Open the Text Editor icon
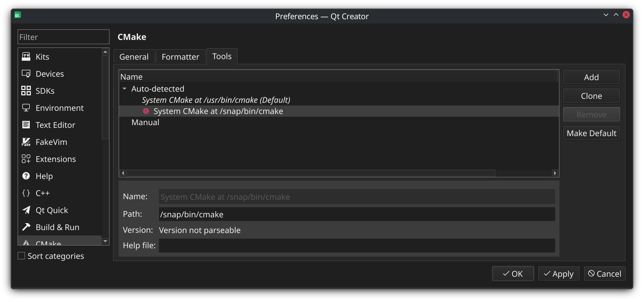The image size is (644, 302). click(x=26, y=125)
